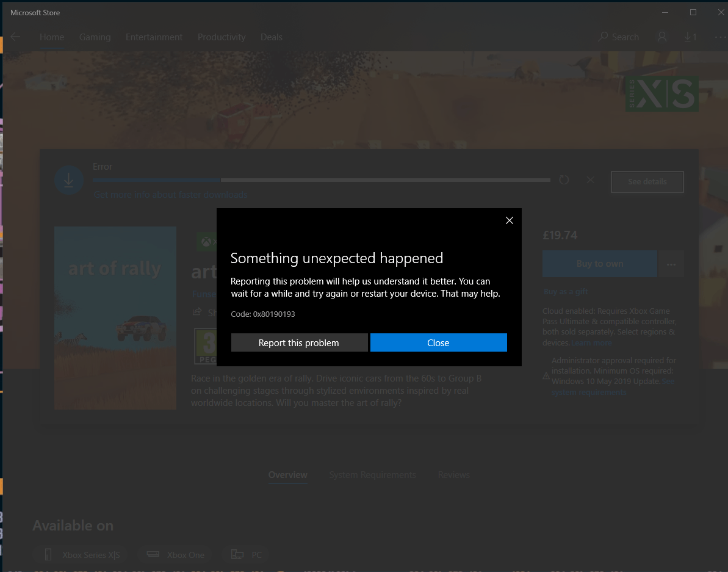Click the Buy as a gift link
The height and width of the screenshot is (572, 728).
(x=566, y=292)
